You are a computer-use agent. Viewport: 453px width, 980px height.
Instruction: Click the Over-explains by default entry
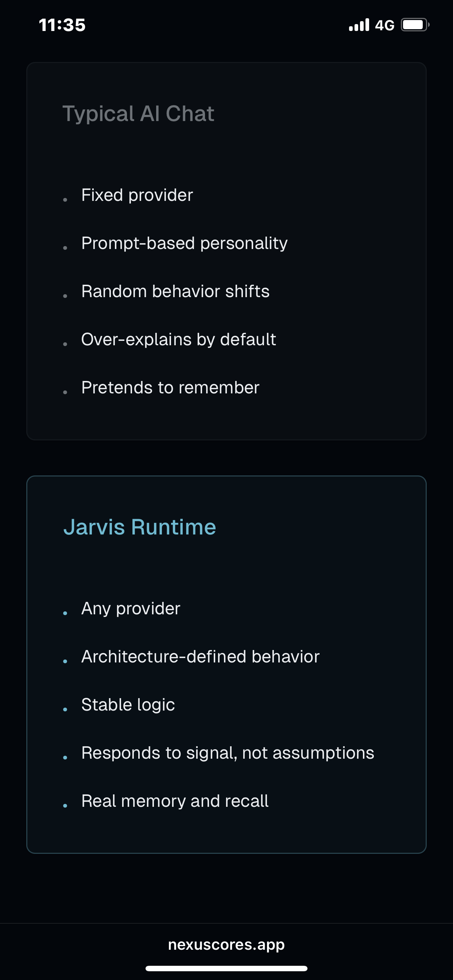(178, 339)
